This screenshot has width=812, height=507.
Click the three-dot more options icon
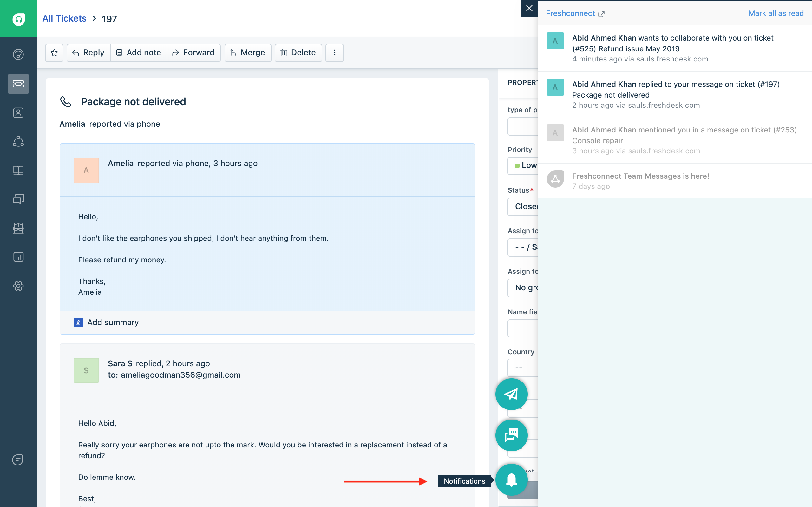click(334, 53)
